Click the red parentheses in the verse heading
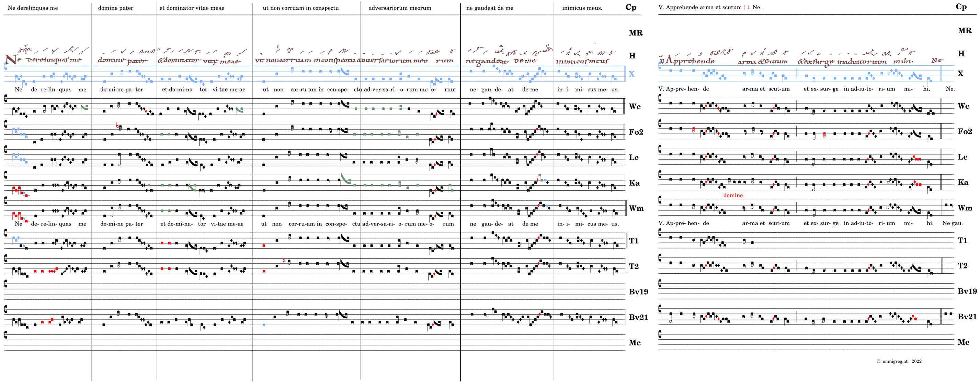Screen dimensions: 980x385 [747, 7]
